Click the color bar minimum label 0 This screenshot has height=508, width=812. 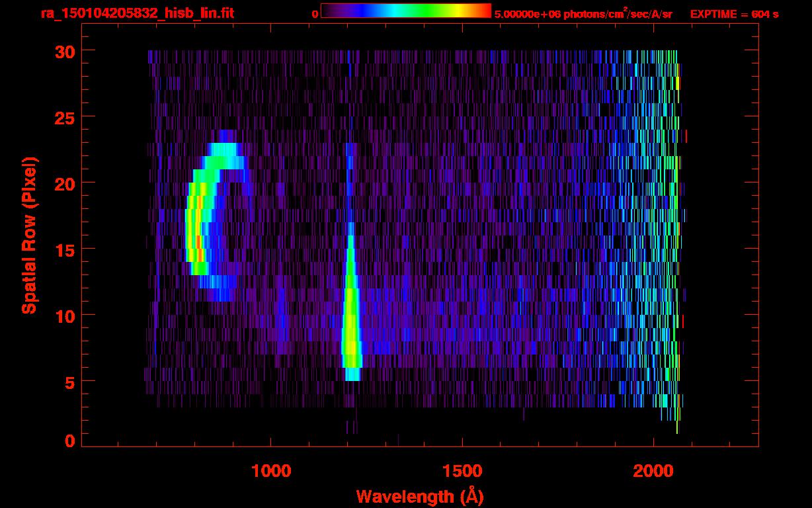pos(315,14)
